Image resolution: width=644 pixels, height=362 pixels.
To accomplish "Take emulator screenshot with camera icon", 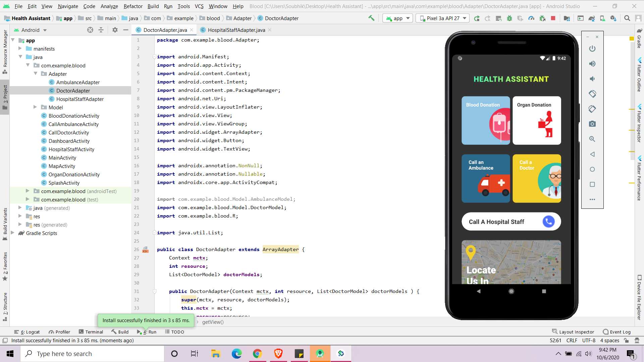I will [592, 124].
